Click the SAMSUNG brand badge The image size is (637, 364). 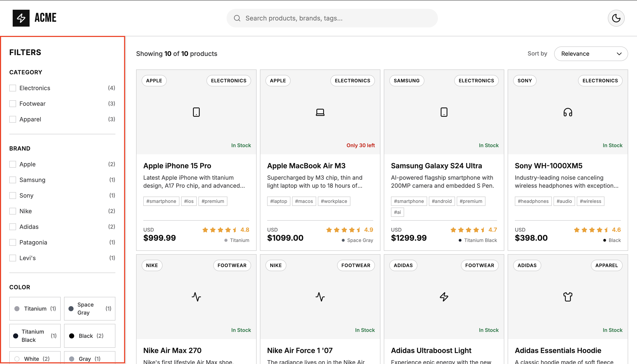coord(407,81)
